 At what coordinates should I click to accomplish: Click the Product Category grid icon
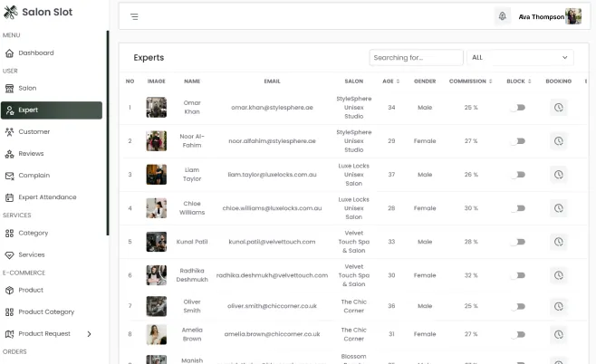click(9, 312)
